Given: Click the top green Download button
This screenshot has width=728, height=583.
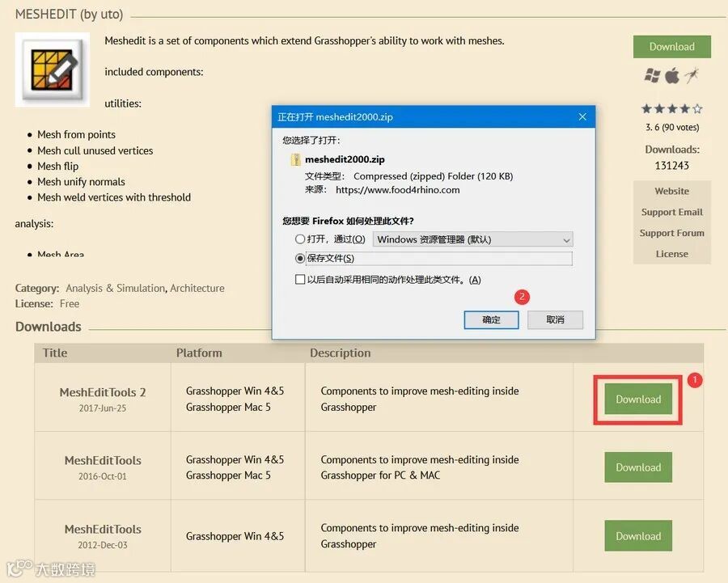Looking at the screenshot, I should (672, 47).
